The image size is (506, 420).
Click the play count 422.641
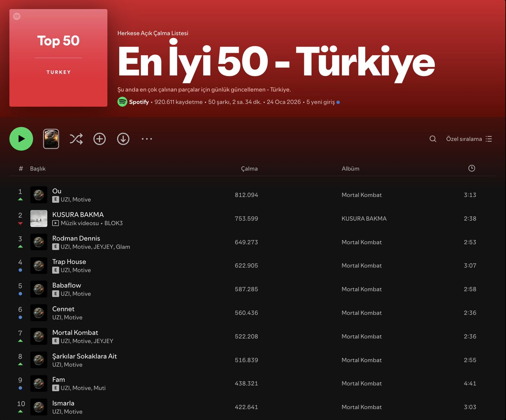click(x=246, y=407)
